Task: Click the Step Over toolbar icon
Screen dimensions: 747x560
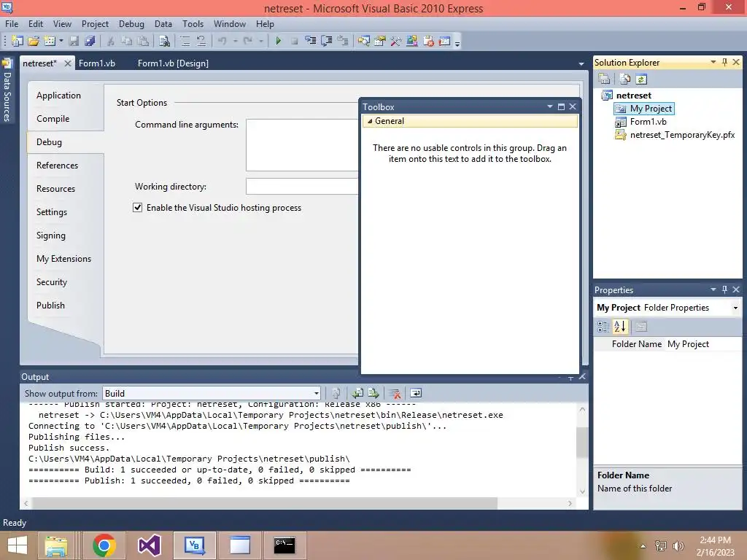Action: [326, 41]
